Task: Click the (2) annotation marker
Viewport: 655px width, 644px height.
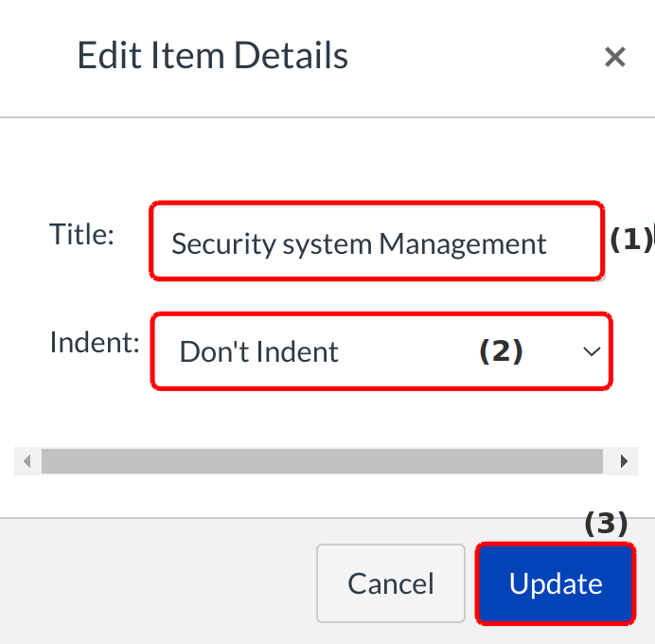Action: (500, 351)
